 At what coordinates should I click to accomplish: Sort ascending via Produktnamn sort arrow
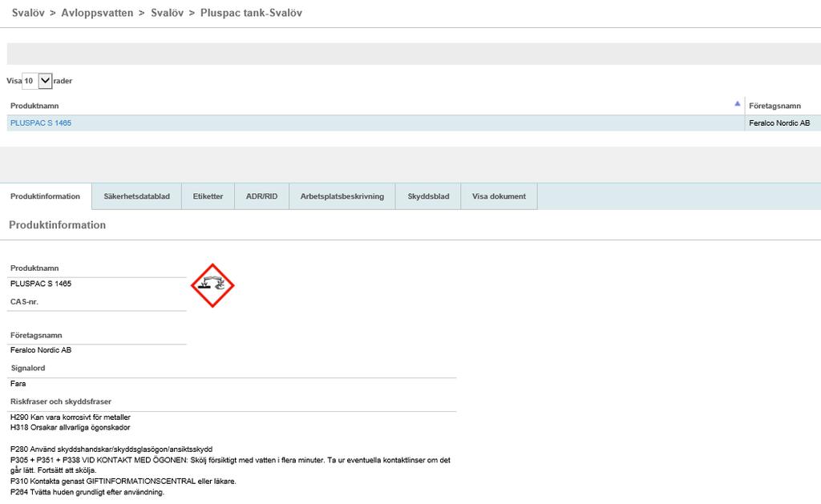tap(738, 103)
